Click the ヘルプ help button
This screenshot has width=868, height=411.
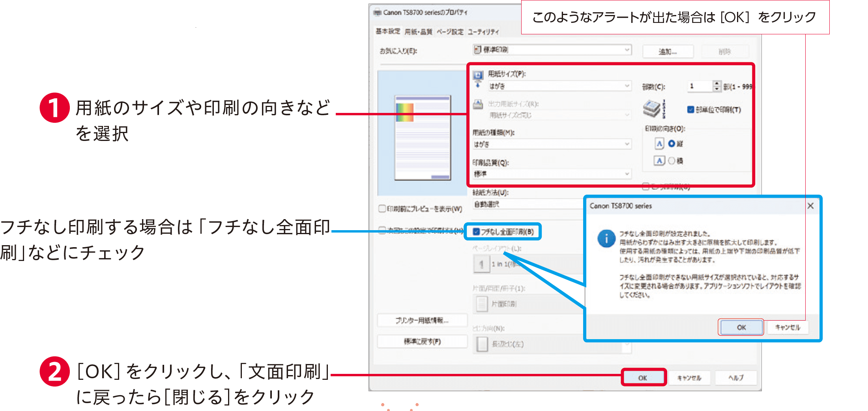(736, 378)
